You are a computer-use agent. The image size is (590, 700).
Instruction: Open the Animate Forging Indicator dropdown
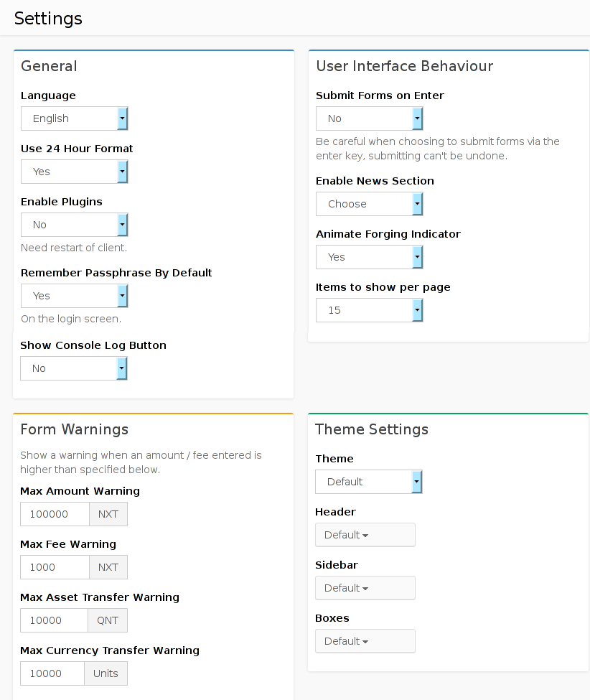tap(370, 257)
